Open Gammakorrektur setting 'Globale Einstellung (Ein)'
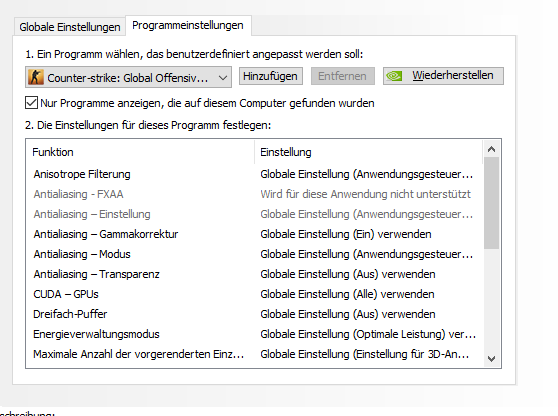This screenshot has height=416, width=558. point(346,234)
